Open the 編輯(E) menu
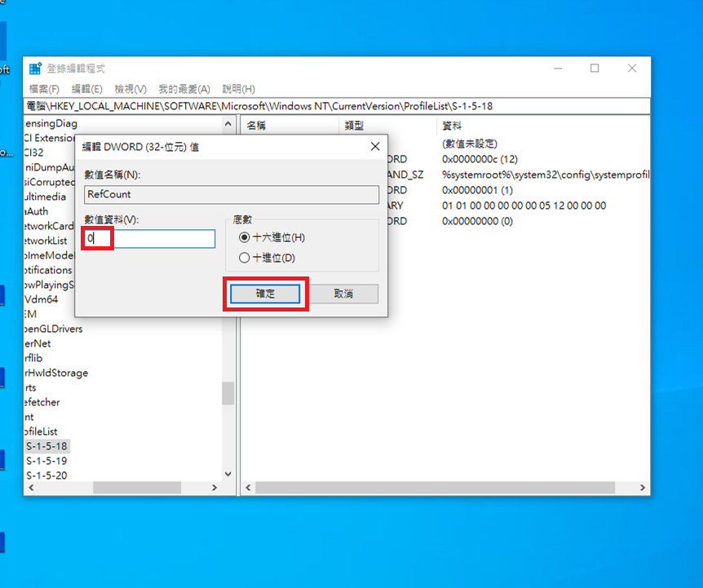The width and height of the screenshot is (703, 588). [86, 89]
